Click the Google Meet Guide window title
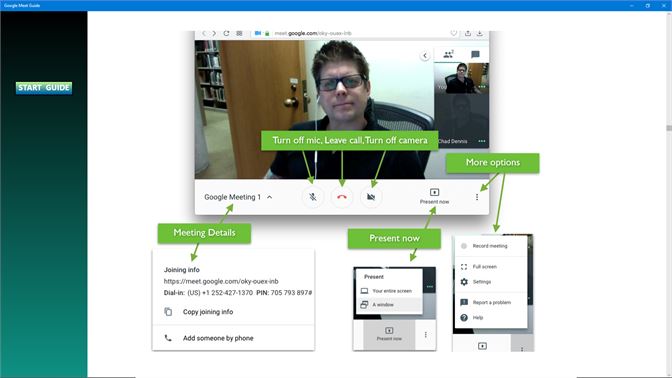Image resolution: width=672 pixels, height=378 pixels. click(22, 6)
